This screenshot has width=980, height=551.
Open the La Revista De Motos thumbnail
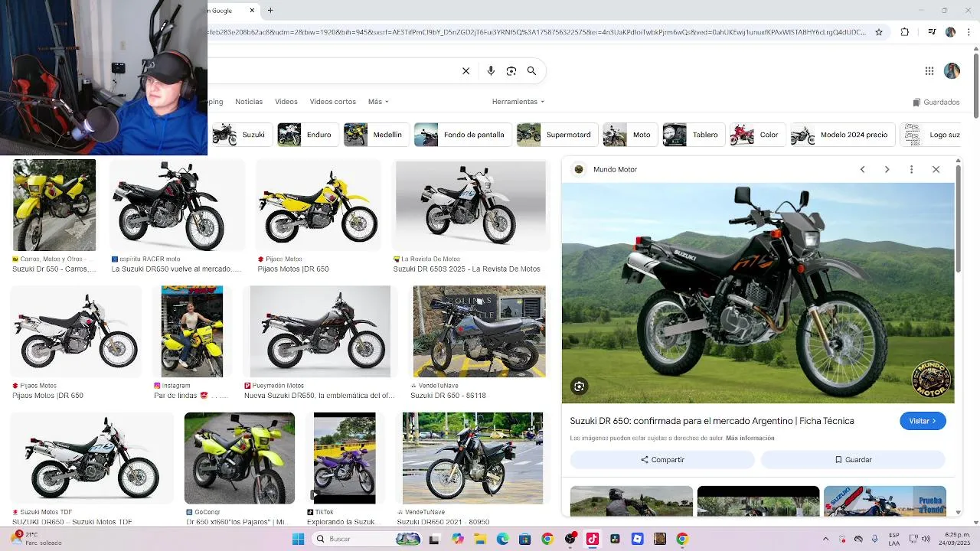[x=471, y=205]
